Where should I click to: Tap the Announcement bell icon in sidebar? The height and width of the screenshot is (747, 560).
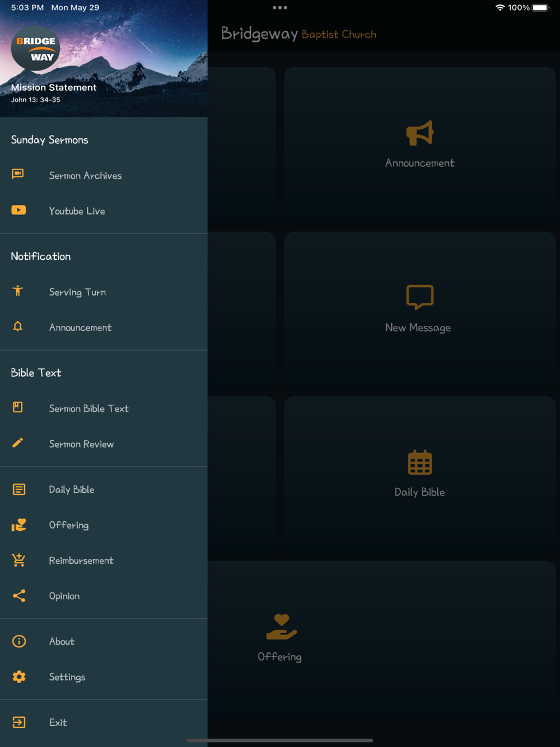click(x=18, y=326)
